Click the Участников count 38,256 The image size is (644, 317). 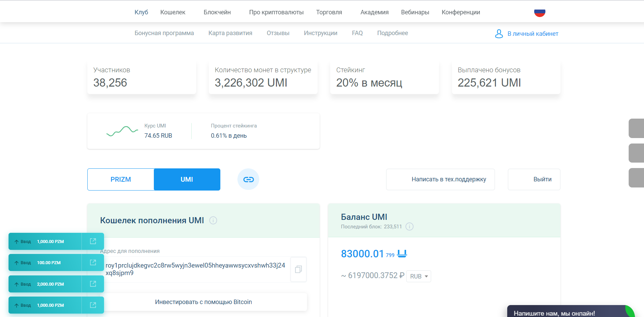[110, 83]
